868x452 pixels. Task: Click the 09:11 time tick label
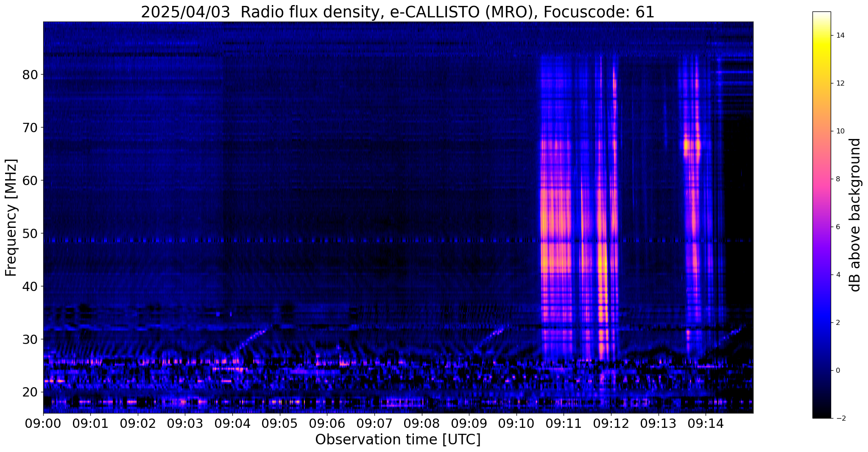(564, 423)
